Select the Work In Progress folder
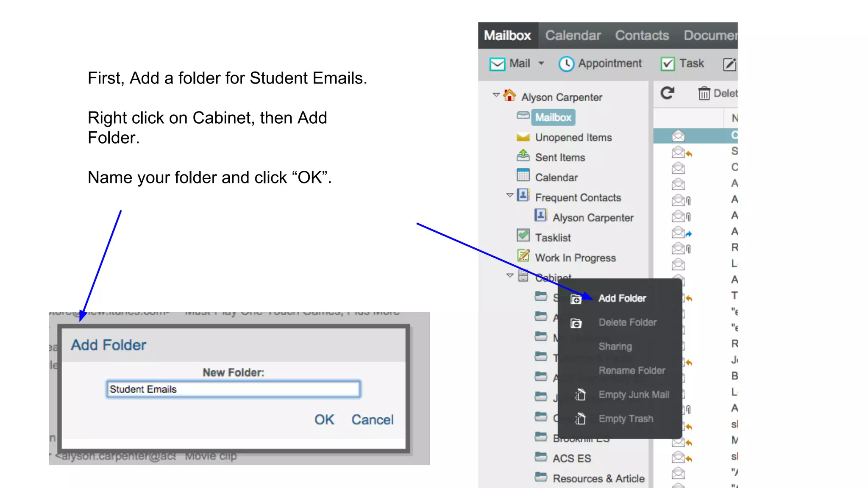 click(575, 258)
